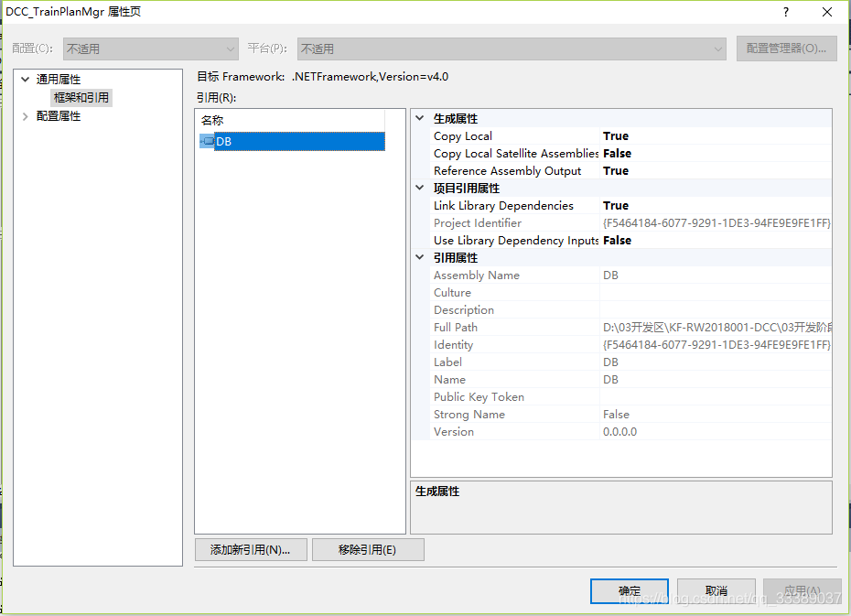Image resolution: width=851 pixels, height=616 pixels.
Task: Click 添加新引用 button
Action: coord(251,550)
